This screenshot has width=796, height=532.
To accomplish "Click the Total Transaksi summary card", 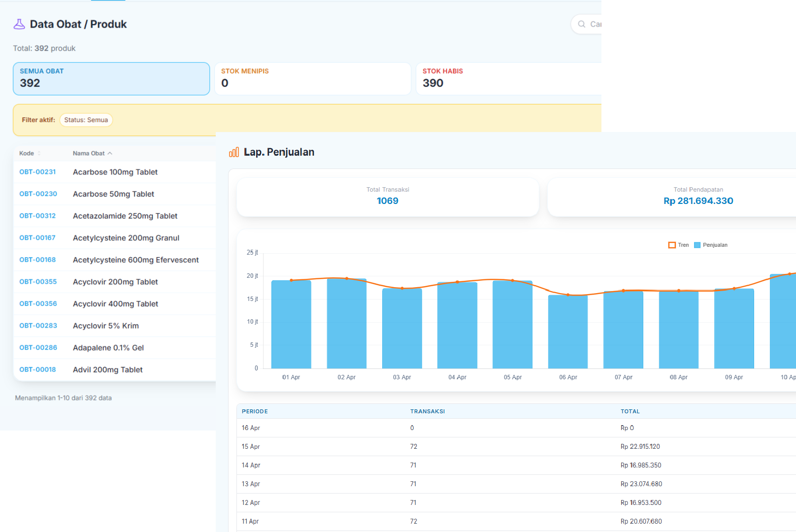I will 388,197.
